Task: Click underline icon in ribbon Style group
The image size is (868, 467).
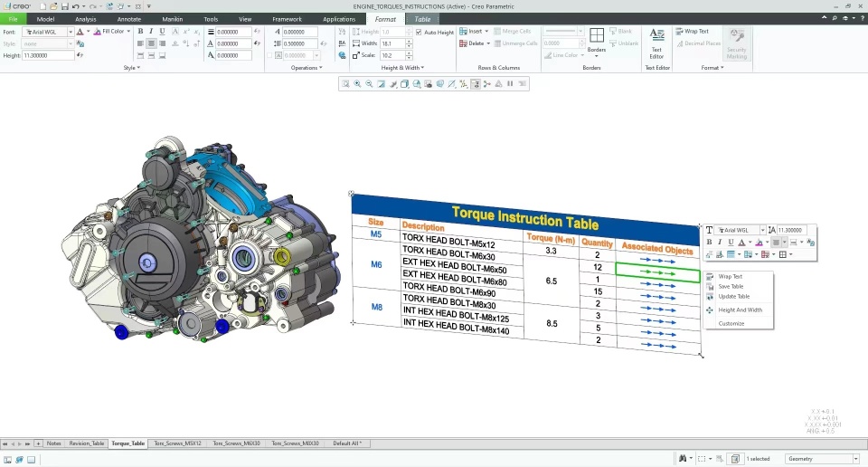Action: tap(162, 32)
